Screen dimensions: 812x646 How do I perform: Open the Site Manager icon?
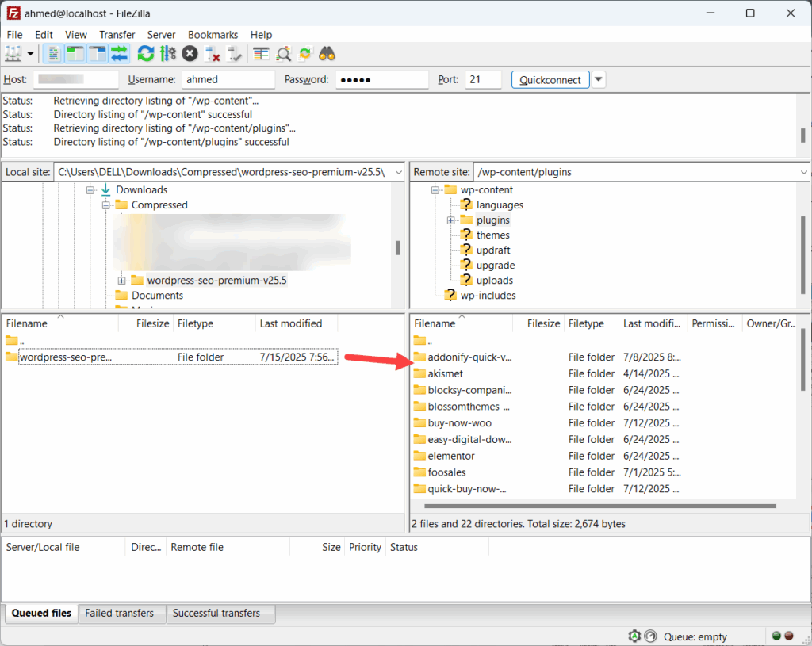[13, 54]
